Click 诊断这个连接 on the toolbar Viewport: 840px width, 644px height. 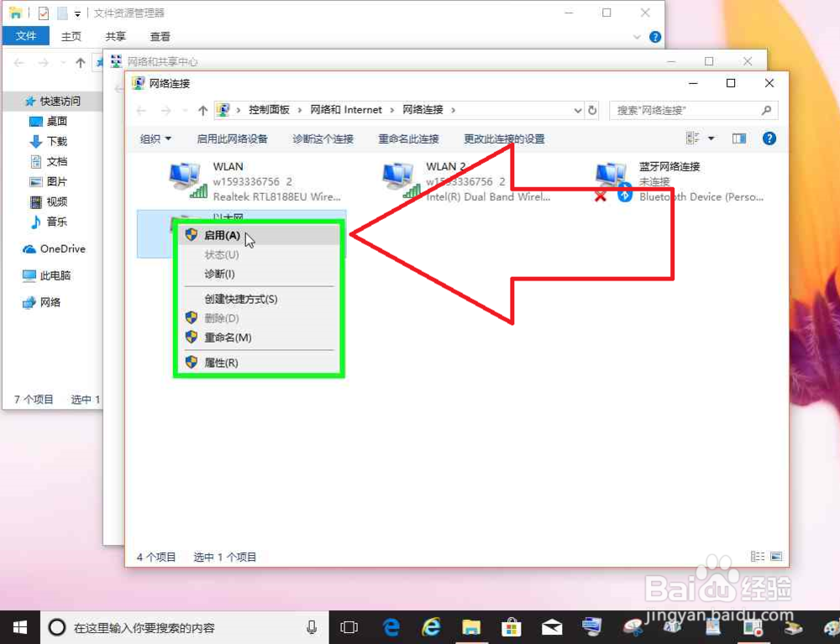[323, 138]
